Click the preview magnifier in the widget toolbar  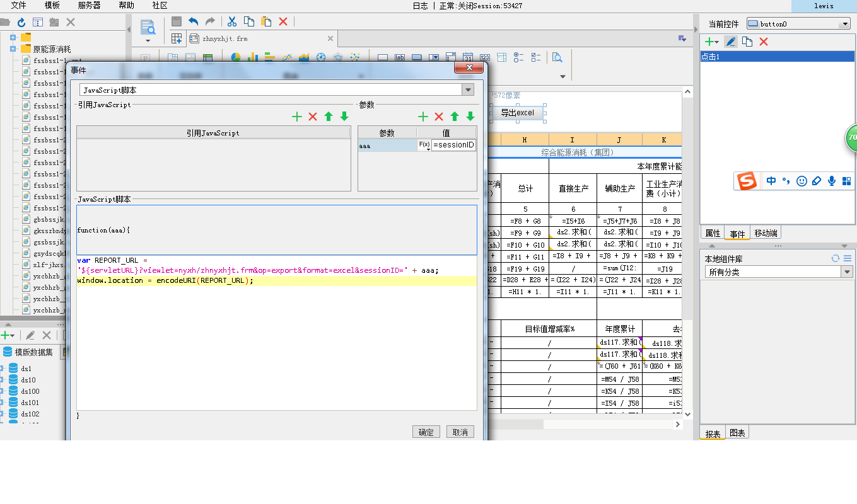(x=557, y=57)
